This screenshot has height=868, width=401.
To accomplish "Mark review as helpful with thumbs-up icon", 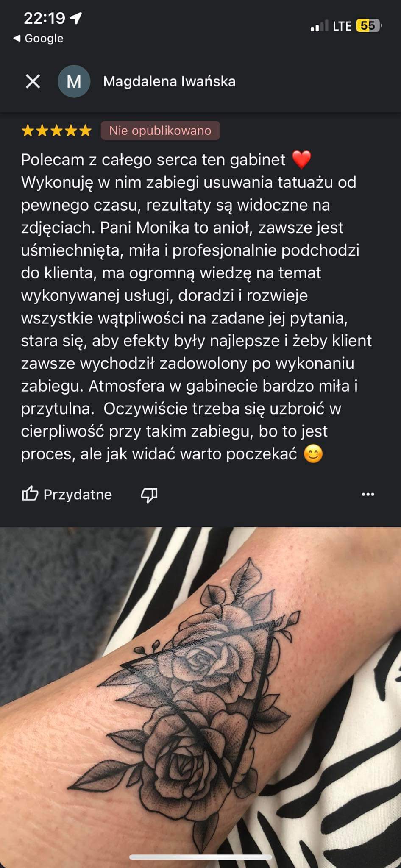I will (x=30, y=494).
